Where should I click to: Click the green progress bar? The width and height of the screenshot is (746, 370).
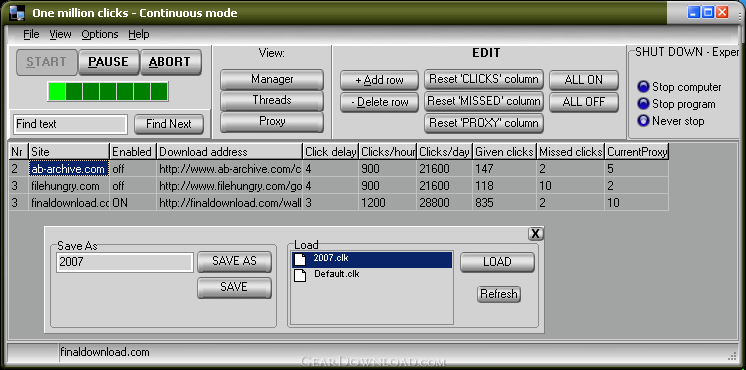(108, 91)
